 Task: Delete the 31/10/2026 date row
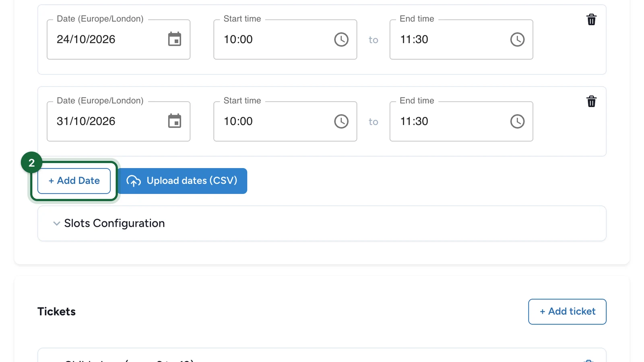pyautogui.click(x=591, y=101)
